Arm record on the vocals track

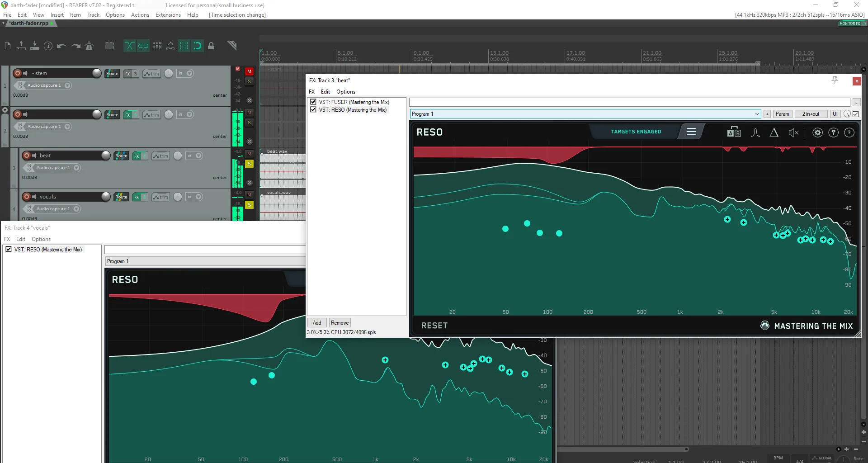[27, 197]
